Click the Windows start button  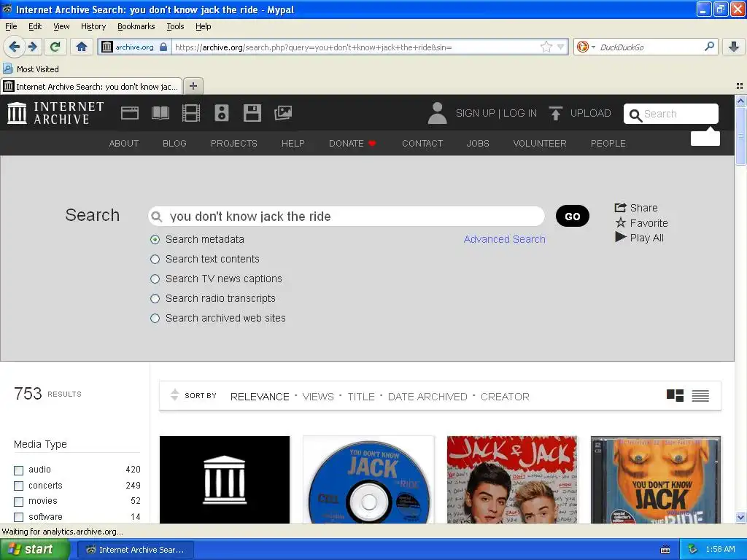[x=35, y=550]
